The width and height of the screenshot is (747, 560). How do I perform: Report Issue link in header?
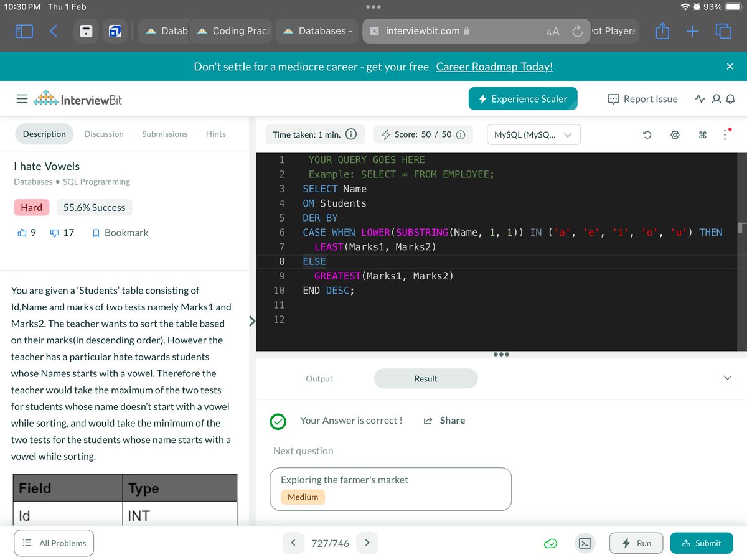642,99
